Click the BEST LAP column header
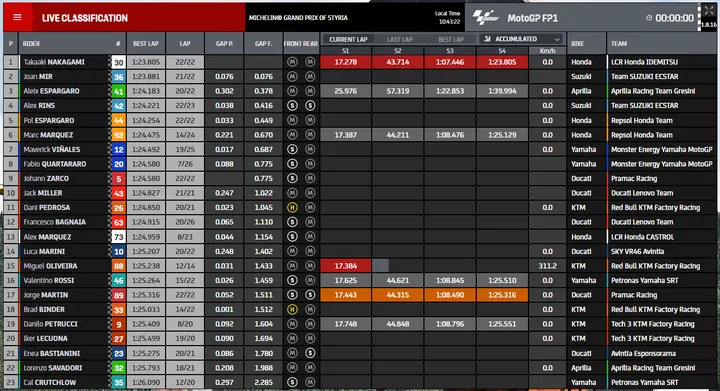Viewport: 720px width, 391px height. click(146, 44)
